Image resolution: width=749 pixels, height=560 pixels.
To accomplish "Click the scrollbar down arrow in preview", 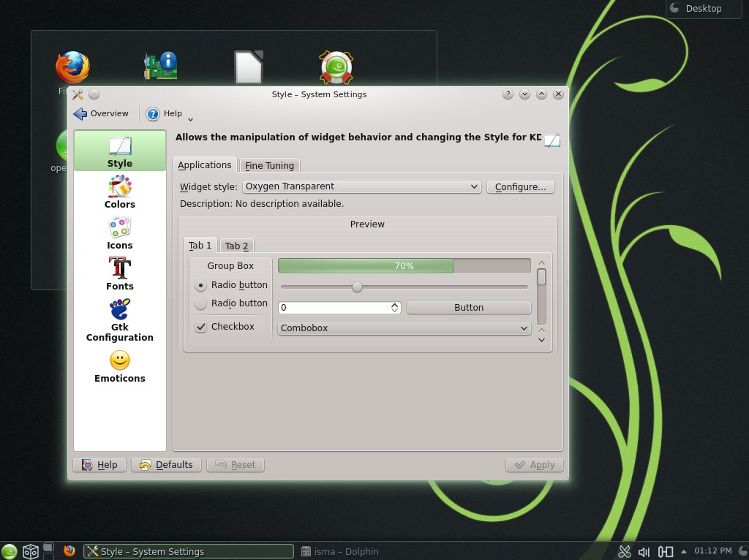I will 541,340.
